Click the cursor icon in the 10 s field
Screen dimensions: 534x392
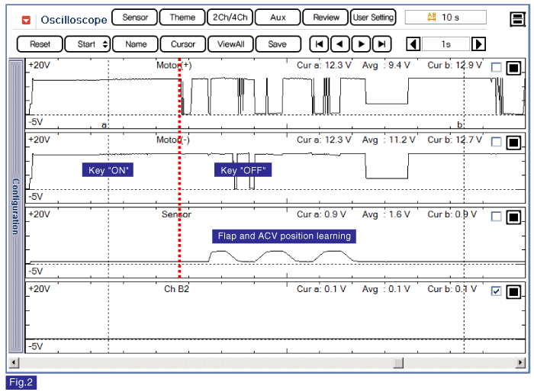pyautogui.click(x=432, y=17)
